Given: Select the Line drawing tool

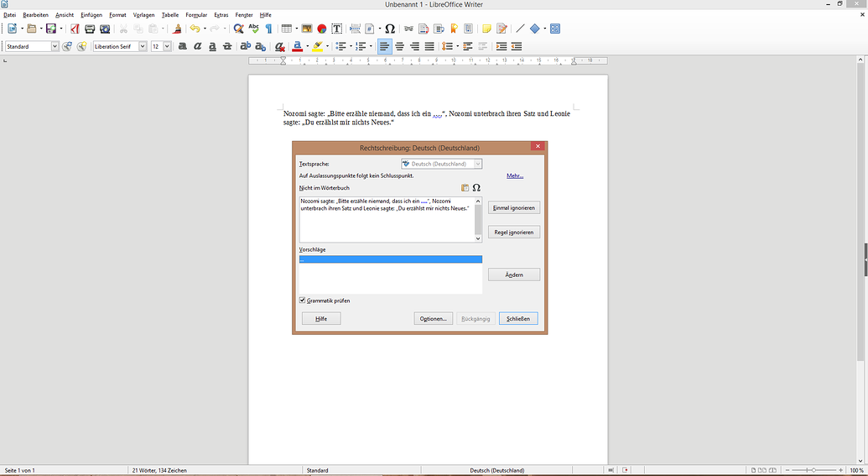Looking at the screenshot, I should (520, 29).
